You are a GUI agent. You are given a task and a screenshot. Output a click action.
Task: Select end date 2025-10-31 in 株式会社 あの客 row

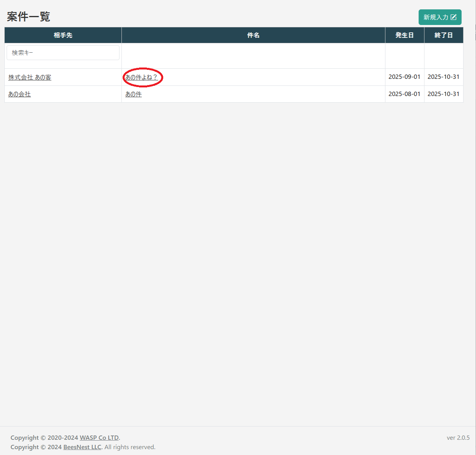tap(443, 77)
